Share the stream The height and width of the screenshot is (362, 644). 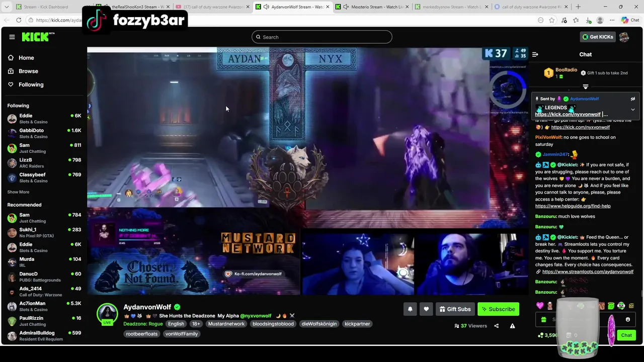(496, 326)
